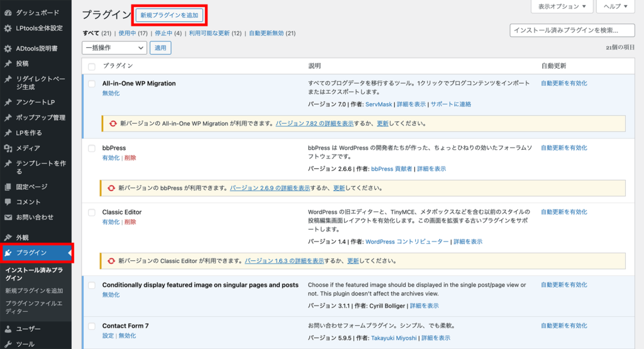
Task: Click the コメント speech bubble icon
Action: [x=8, y=202]
